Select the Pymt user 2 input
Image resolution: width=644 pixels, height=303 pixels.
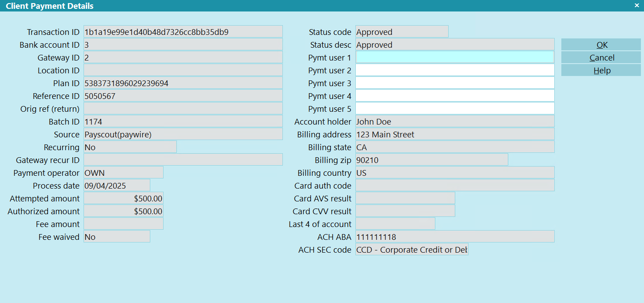coord(454,70)
